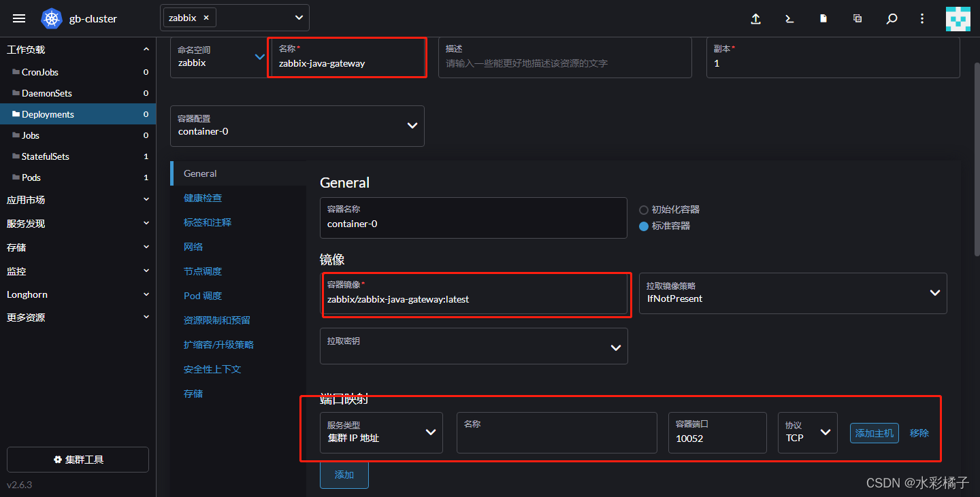980x497 pixels.
Task: Open the search magnifier icon
Action: [892, 20]
